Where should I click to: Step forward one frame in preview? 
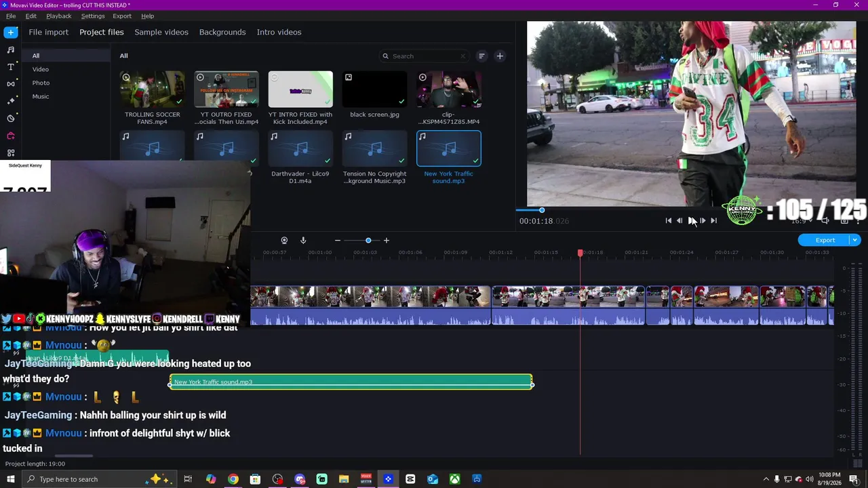point(703,221)
